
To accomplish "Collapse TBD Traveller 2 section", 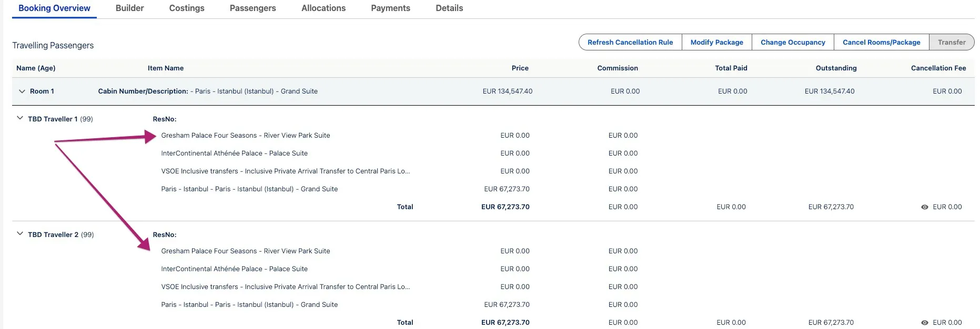I will point(20,234).
